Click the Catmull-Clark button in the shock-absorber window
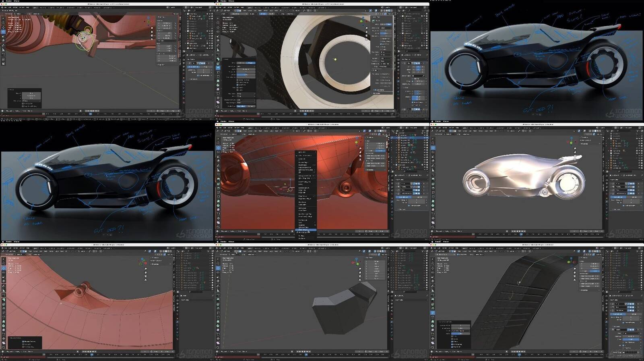 tap(193, 67)
